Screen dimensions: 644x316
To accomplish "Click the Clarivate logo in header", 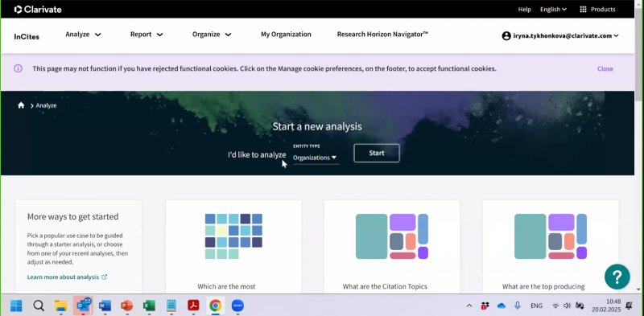I will point(38,10).
